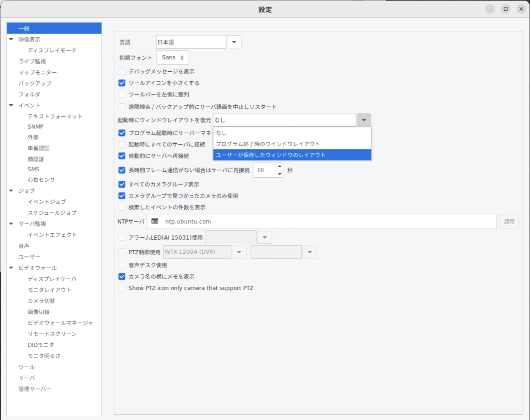Screen dimensions: 530x420
Task: Select 顔認証 in the sidebar tree
Action: 36,159
